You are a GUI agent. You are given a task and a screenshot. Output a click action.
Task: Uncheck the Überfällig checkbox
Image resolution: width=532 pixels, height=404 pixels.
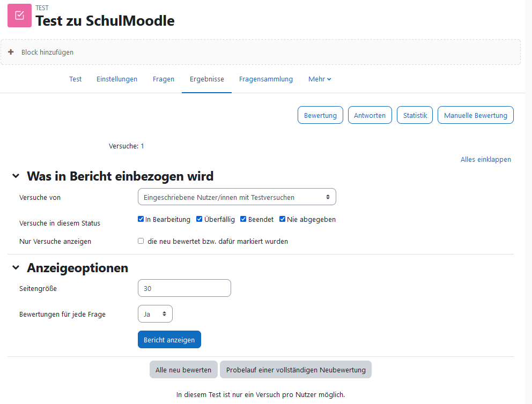pos(199,219)
